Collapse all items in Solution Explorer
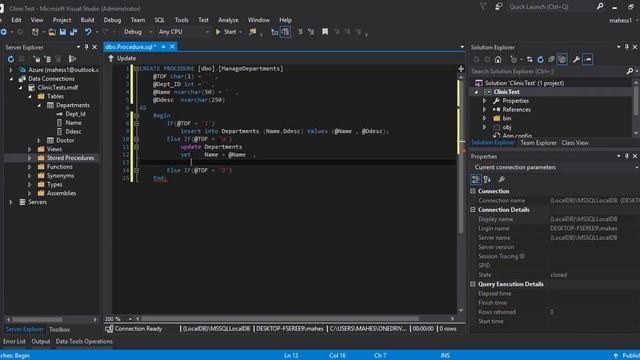 coord(551,60)
